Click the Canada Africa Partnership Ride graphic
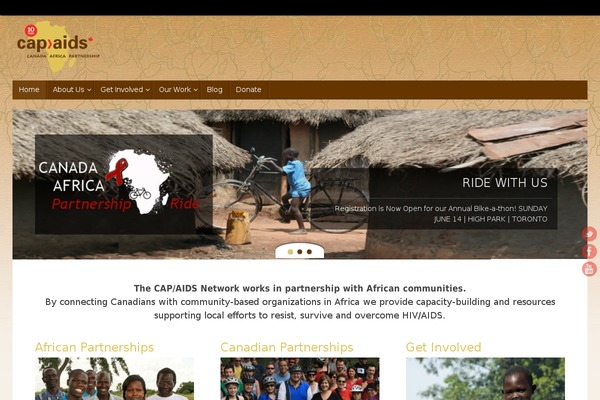This screenshot has width=600, height=400. [x=124, y=184]
